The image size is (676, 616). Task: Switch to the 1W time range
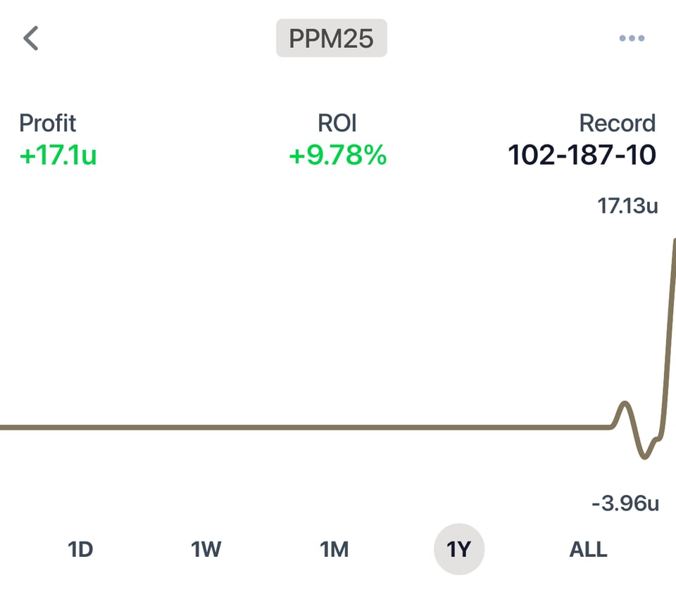pos(206,549)
